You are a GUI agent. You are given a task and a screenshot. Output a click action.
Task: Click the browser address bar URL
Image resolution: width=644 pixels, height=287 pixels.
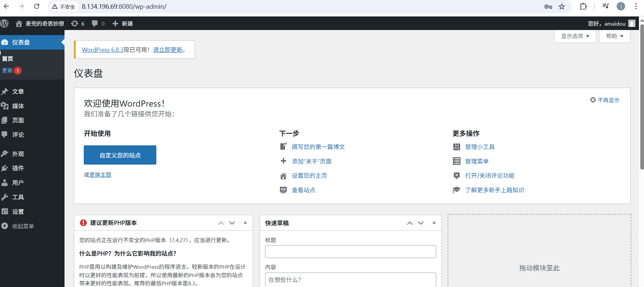124,6
